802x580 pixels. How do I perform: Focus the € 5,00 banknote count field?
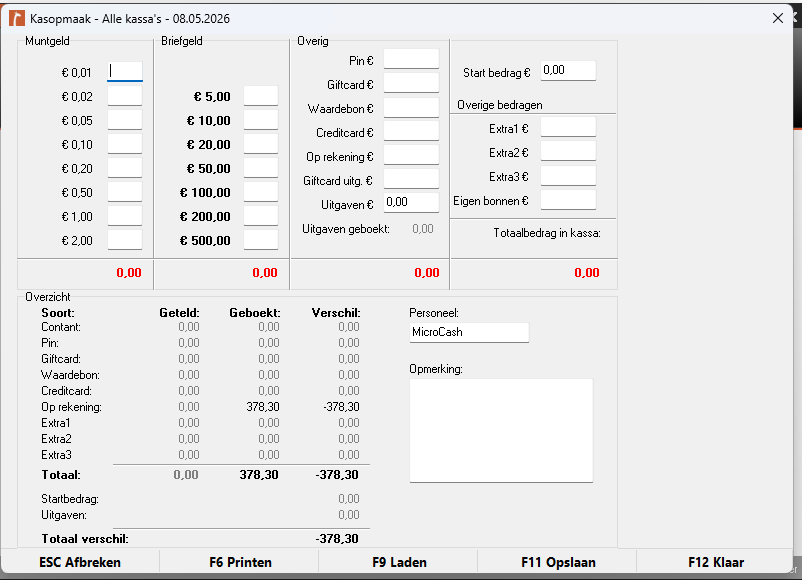pyautogui.click(x=261, y=96)
